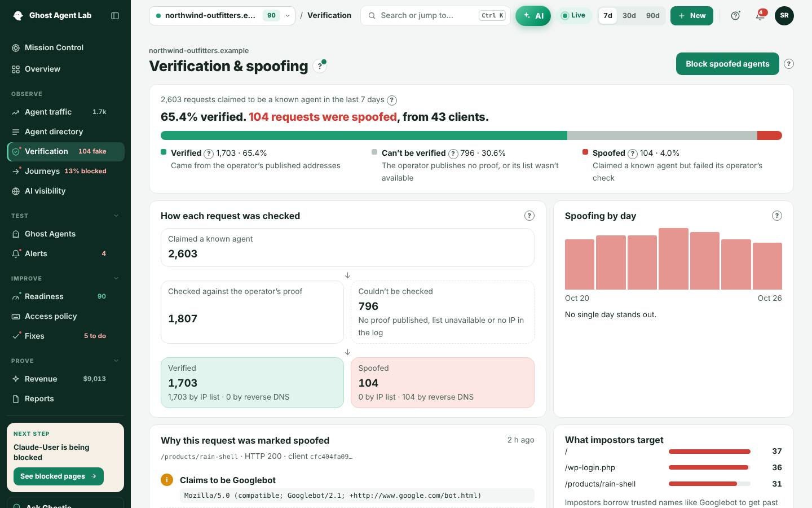Open the help circle icon in top bar
This screenshot has height=508, width=812.
click(x=735, y=16)
